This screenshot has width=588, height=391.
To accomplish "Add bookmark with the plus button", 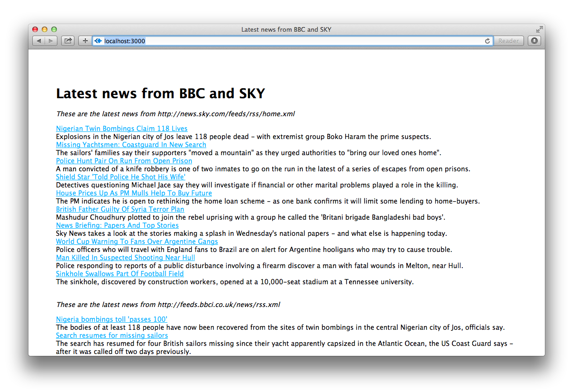I will 85,41.
